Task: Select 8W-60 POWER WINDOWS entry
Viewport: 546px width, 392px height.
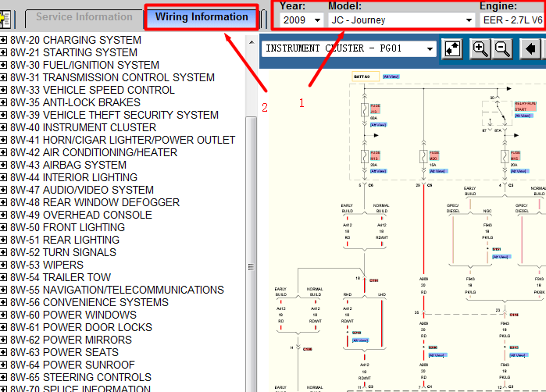Action: point(73,315)
